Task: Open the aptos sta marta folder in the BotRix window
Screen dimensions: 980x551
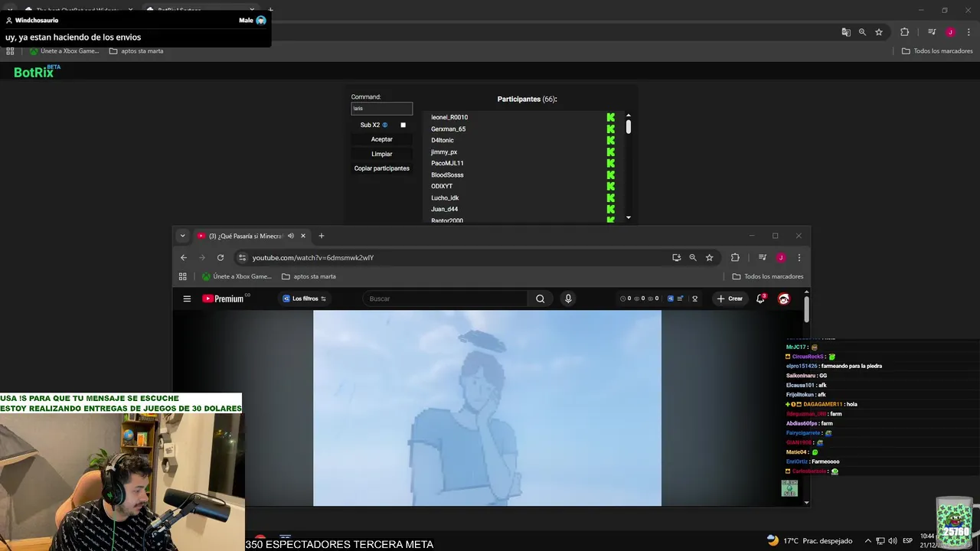Action: click(x=136, y=51)
